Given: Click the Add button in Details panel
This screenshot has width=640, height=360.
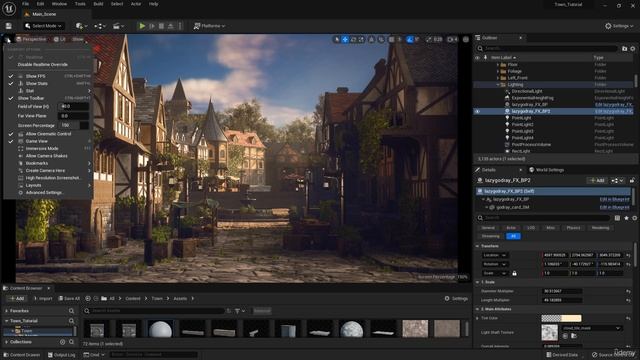Looking at the screenshot, I should pos(597,180).
